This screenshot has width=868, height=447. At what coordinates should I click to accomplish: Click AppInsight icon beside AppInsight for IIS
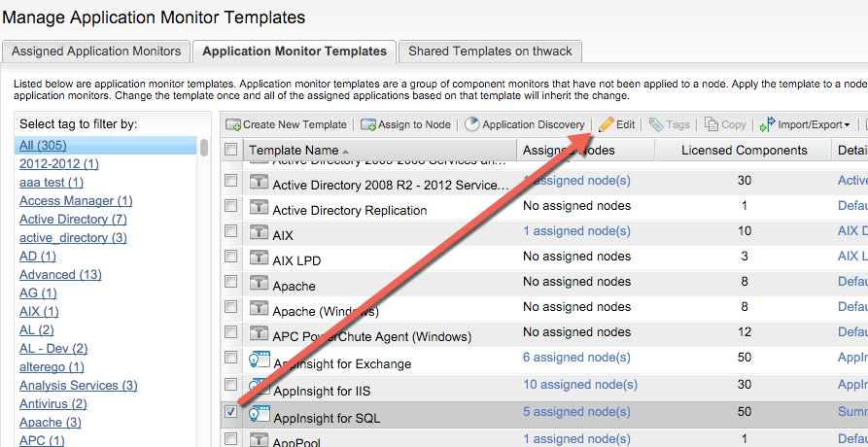tap(259, 386)
